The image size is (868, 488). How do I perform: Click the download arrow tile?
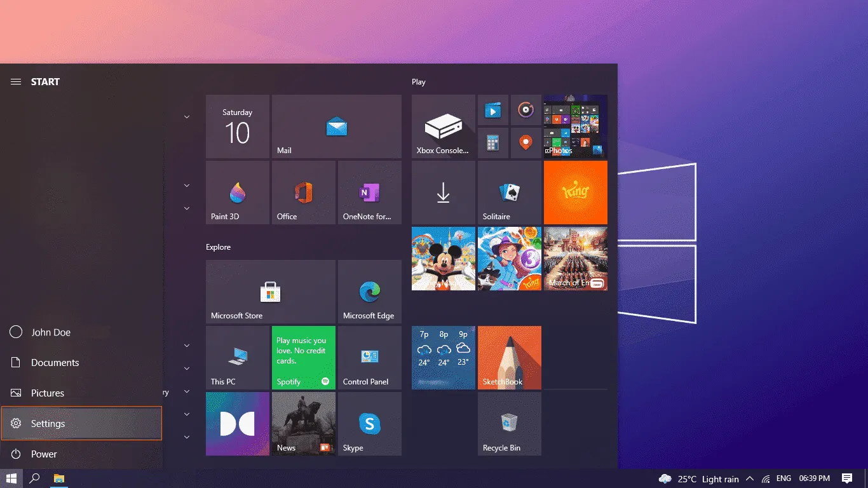pyautogui.click(x=444, y=193)
